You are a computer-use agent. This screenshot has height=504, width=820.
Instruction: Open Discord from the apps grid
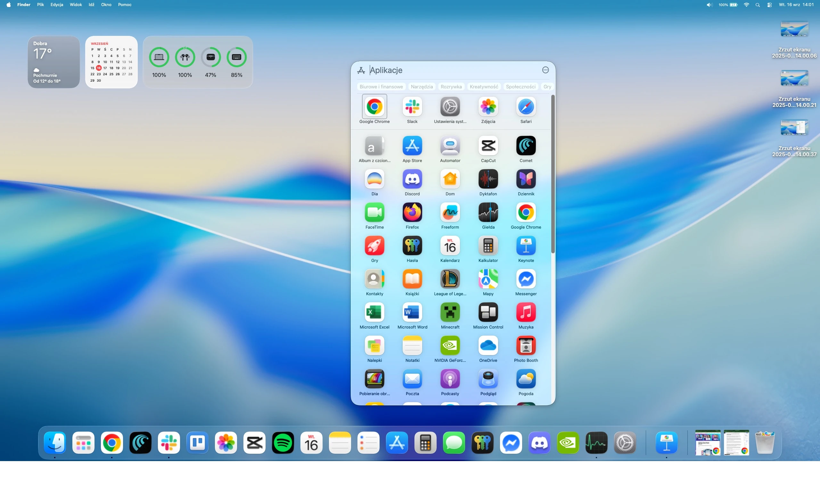click(x=412, y=179)
